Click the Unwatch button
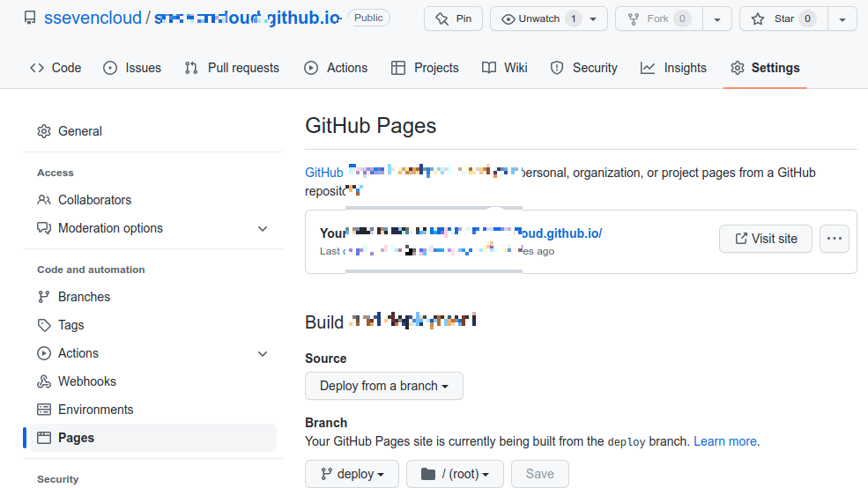The image size is (868, 488). tap(537, 18)
